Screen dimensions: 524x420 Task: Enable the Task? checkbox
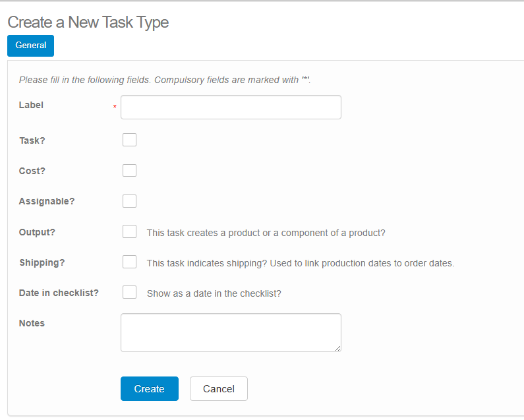pos(129,140)
